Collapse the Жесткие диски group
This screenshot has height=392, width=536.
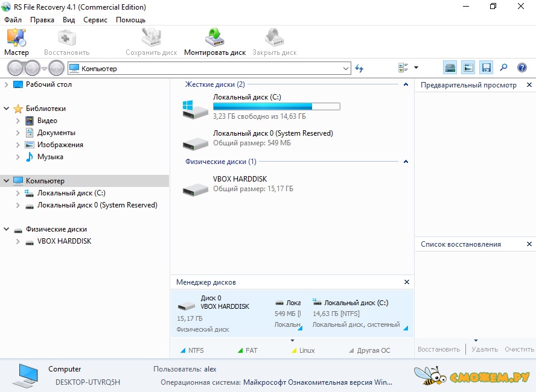(x=406, y=84)
